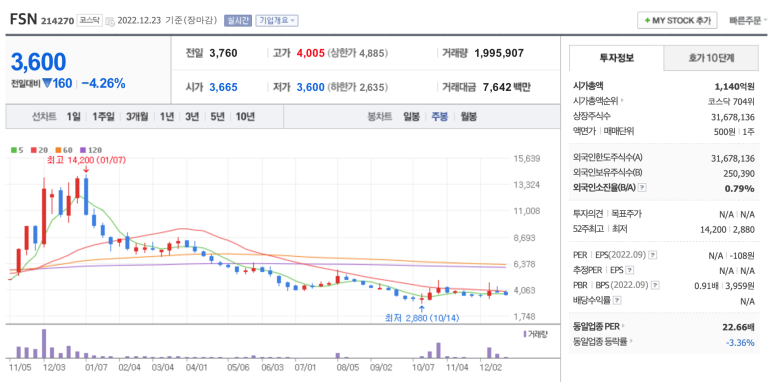Select the 10년 line chart period
The image size is (773, 382).
click(245, 117)
